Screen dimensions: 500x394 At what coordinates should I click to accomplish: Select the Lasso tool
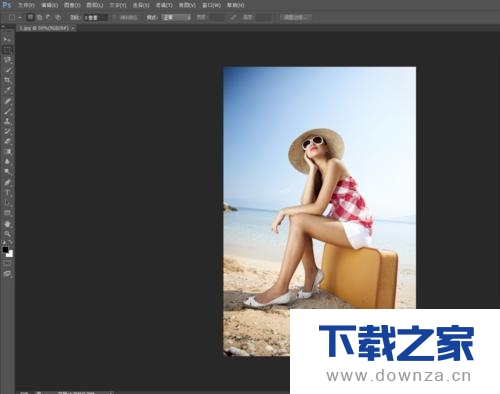(x=7, y=60)
